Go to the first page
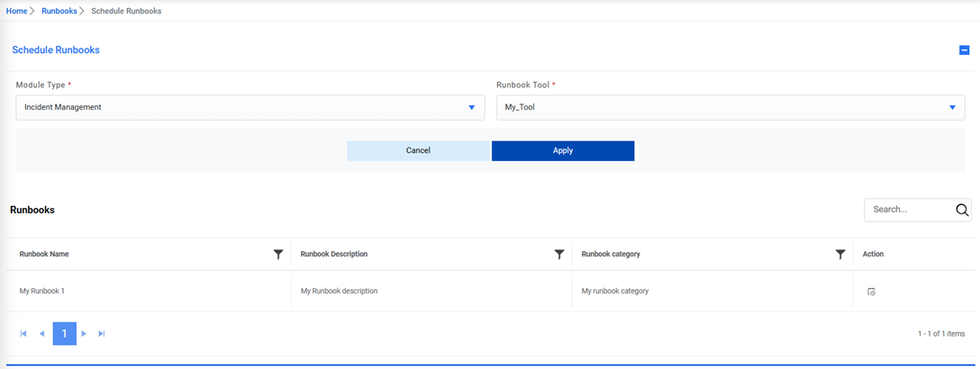This screenshot has height=369, width=980. click(x=23, y=334)
